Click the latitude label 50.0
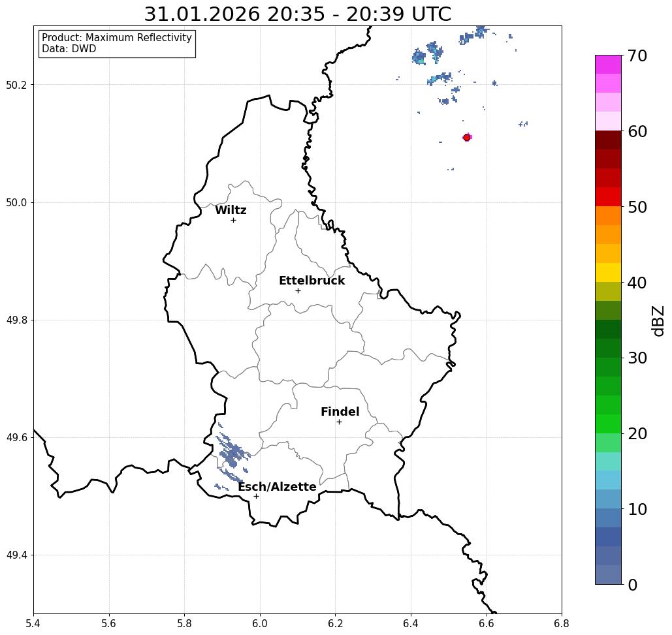The image size is (672, 635). tap(16, 202)
